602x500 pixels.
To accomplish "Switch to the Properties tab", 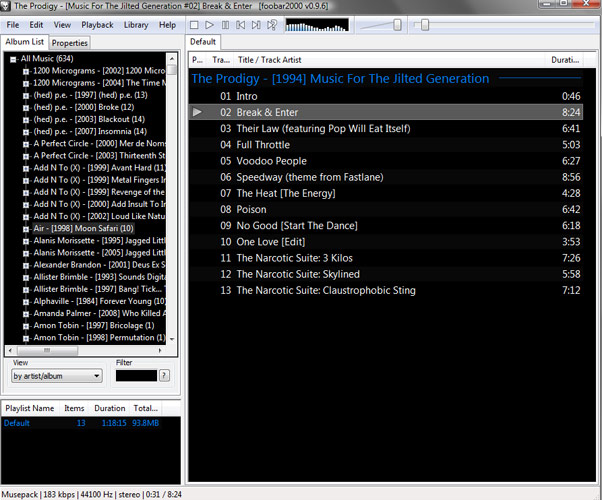I will 69,43.
